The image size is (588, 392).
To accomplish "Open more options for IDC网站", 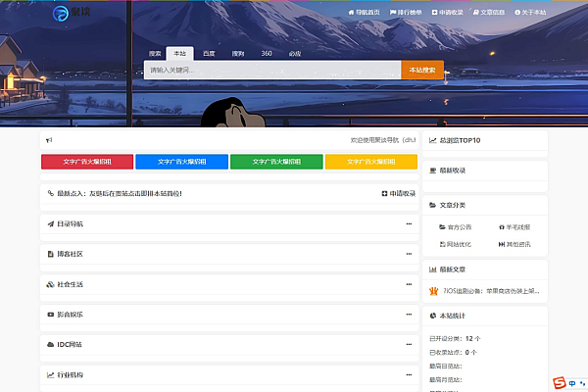I will coord(409,344).
